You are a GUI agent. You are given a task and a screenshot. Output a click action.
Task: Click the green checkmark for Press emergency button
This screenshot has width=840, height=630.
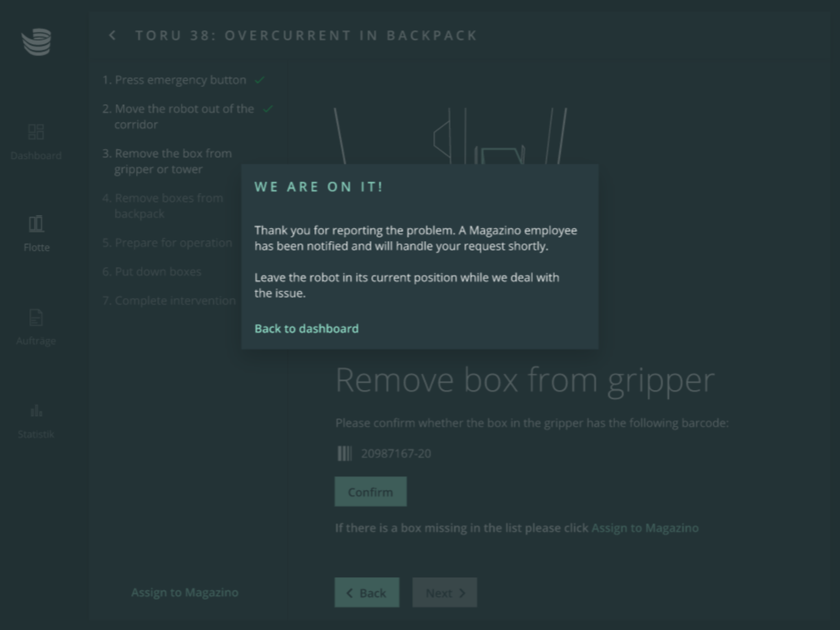pyautogui.click(x=260, y=81)
